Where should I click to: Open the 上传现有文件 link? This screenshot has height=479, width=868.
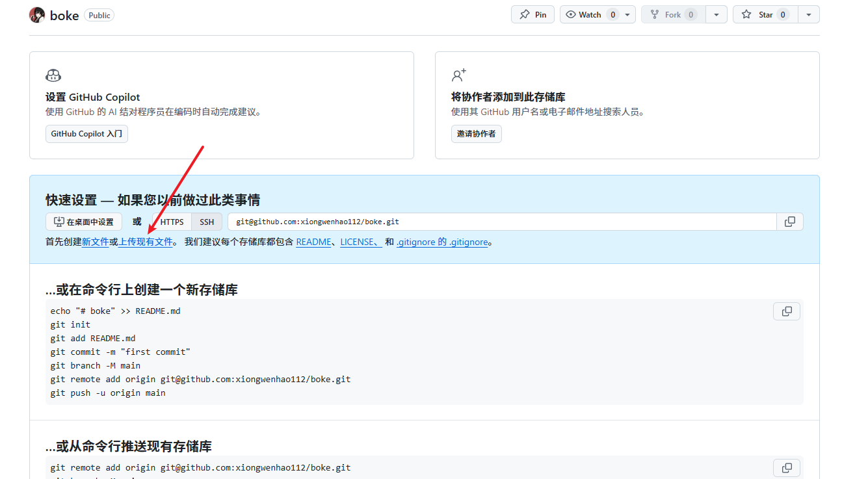point(145,242)
